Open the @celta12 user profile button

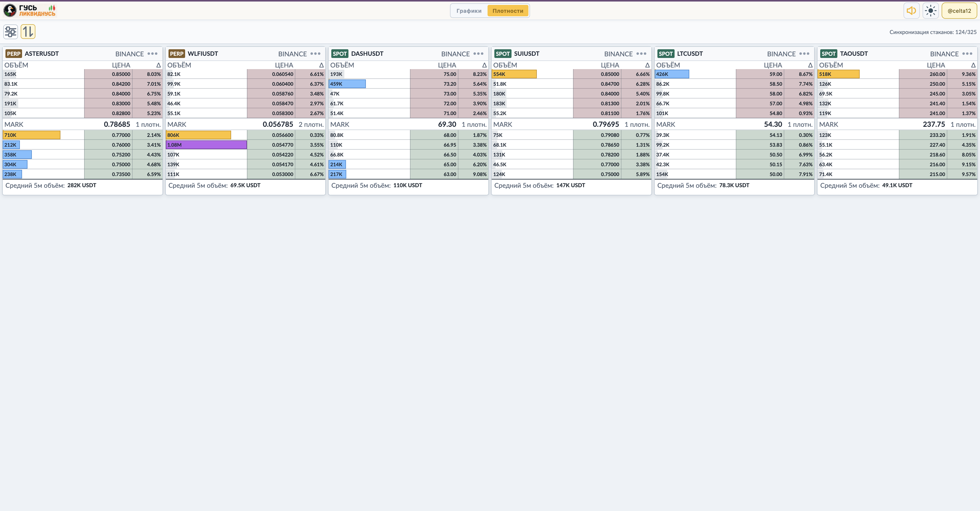959,11
